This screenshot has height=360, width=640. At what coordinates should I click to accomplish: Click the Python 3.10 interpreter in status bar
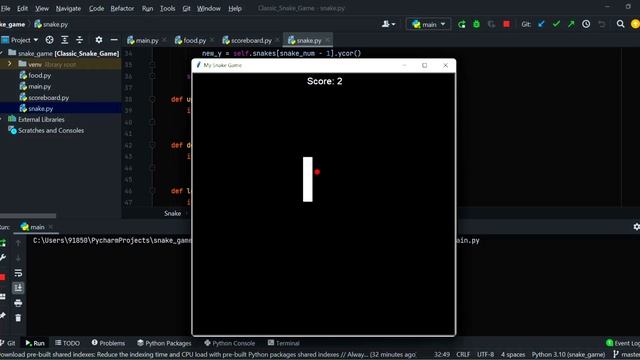coord(568,355)
